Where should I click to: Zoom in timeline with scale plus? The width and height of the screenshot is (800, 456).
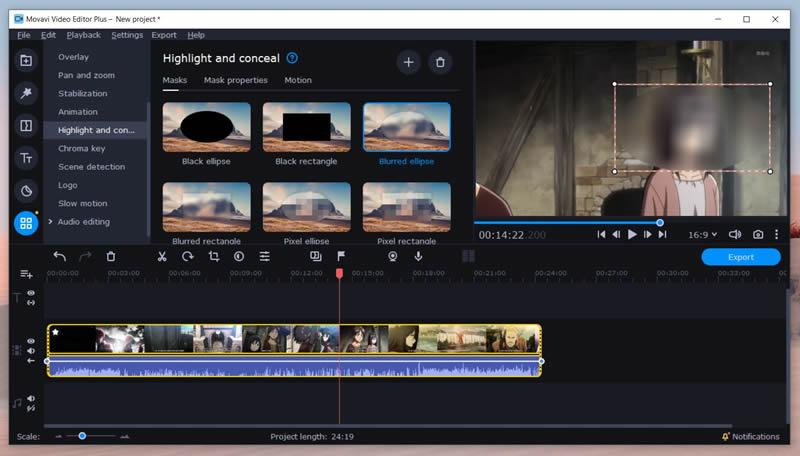tap(124, 437)
